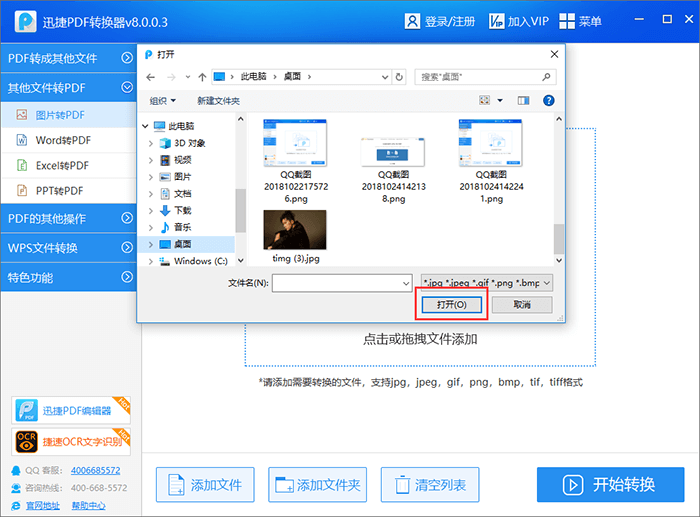The width and height of the screenshot is (700, 517).
Task: Click the 迅捷PDF转换器 app logo
Action: point(25,21)
